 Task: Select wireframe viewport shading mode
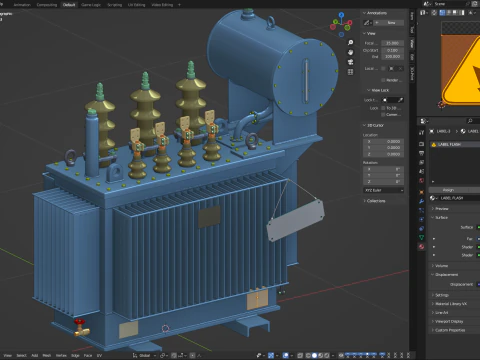(x=308, y=355)
